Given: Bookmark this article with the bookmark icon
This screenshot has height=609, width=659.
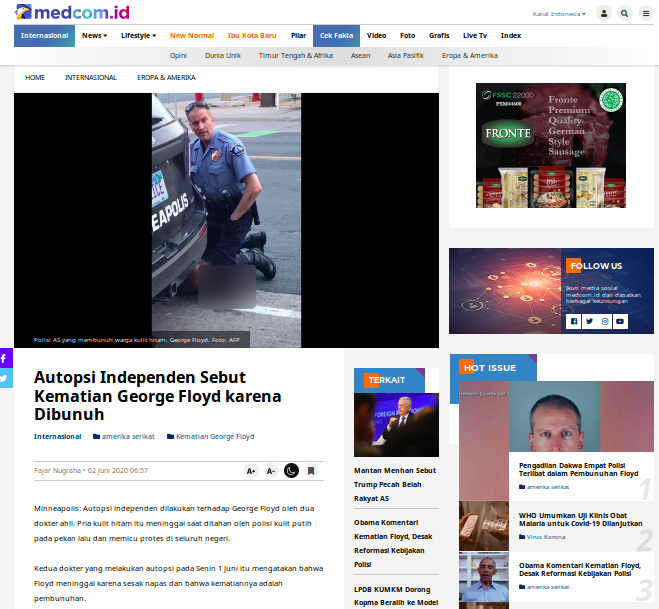Looking at the screenshot, I should click(x=311, y=470).
